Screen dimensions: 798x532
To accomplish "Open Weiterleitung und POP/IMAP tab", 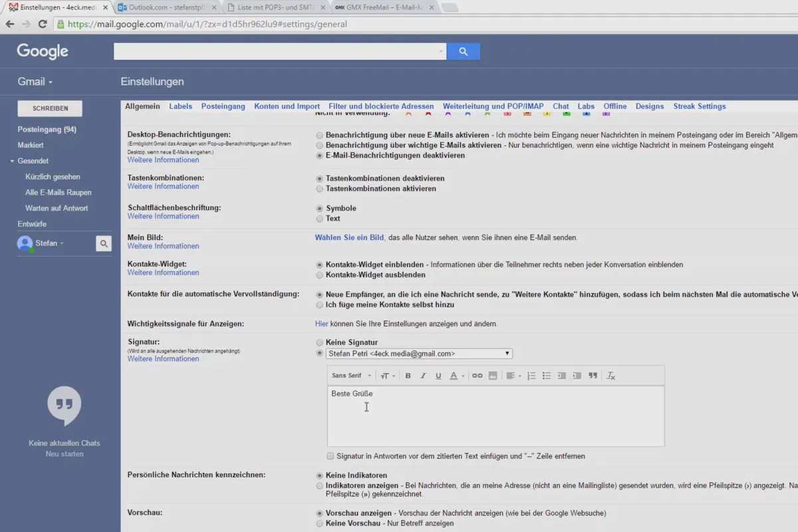I will [x=493, y=106].
